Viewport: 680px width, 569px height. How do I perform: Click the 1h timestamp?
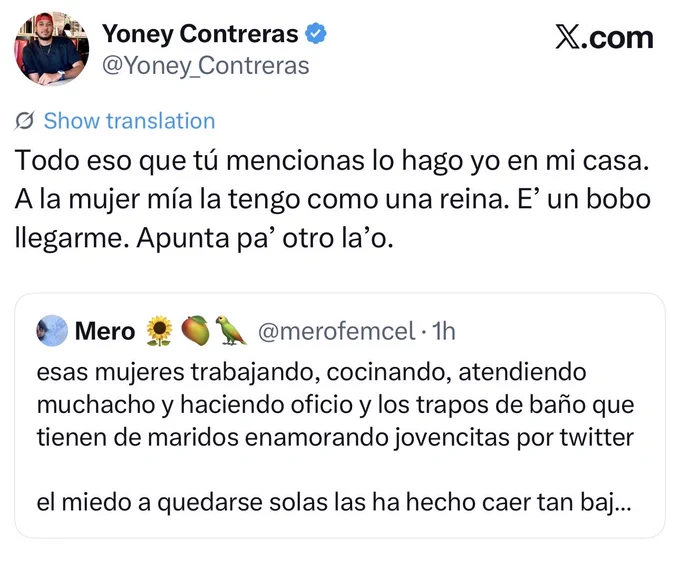444,332
